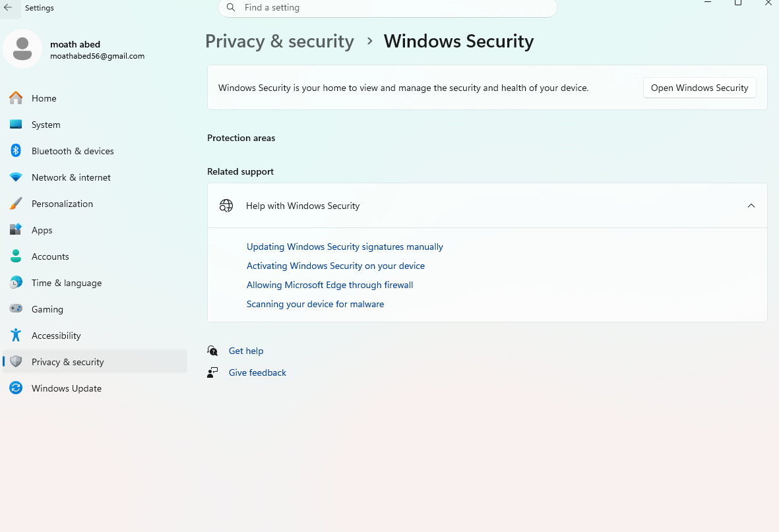Open Accounts settings
Viewport: 779px width, 532px height.
click(95, 256)
